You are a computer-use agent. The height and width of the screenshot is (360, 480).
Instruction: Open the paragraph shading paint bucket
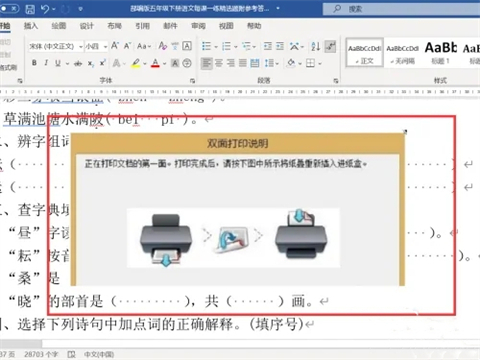coord(291,63)
